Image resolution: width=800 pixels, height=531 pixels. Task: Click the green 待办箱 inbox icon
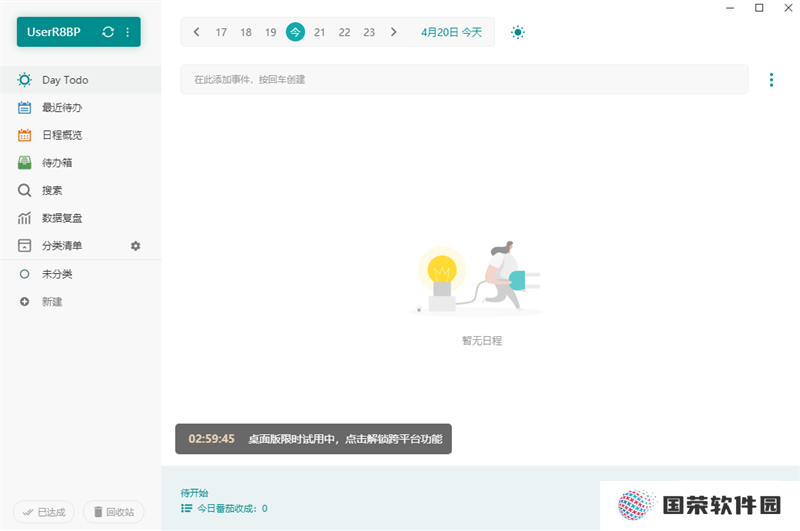point(24,163)
